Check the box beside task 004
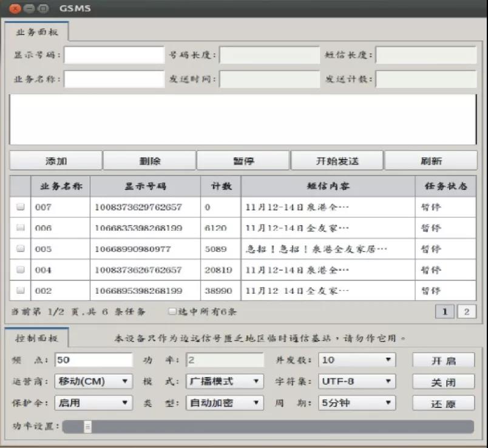The height and width of the screenshot is (448, 488). [21, 270]
